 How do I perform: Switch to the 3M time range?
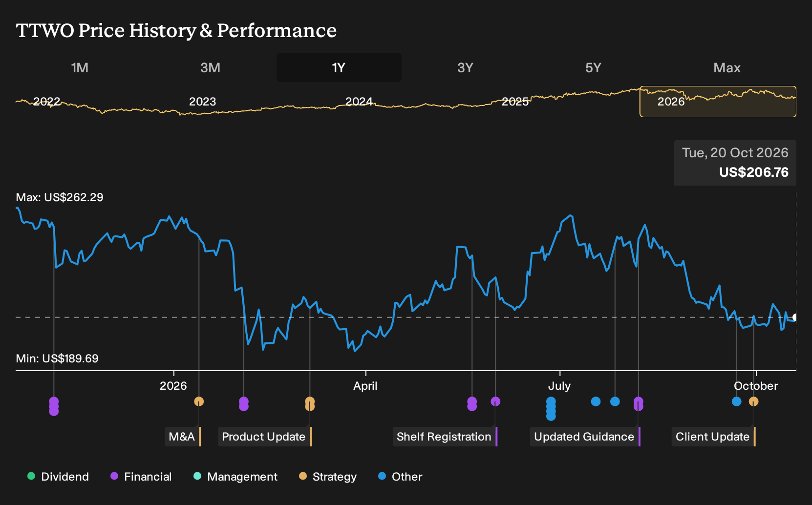pos(210,67)
